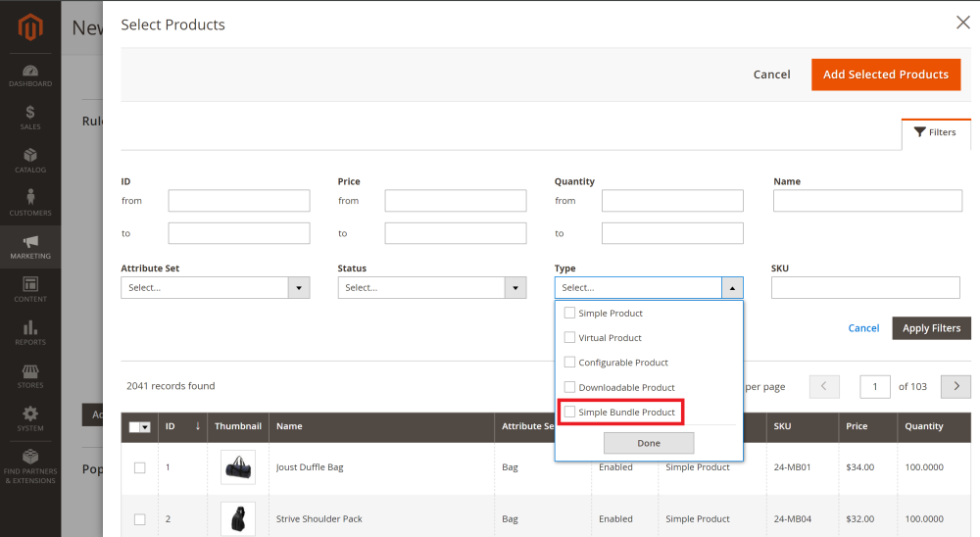Image resolution: width=980 pixels, height=537 pixels.
Task: Select the Strive Shoulder Pack row checkbox
Action: click(x=139, y=518)
